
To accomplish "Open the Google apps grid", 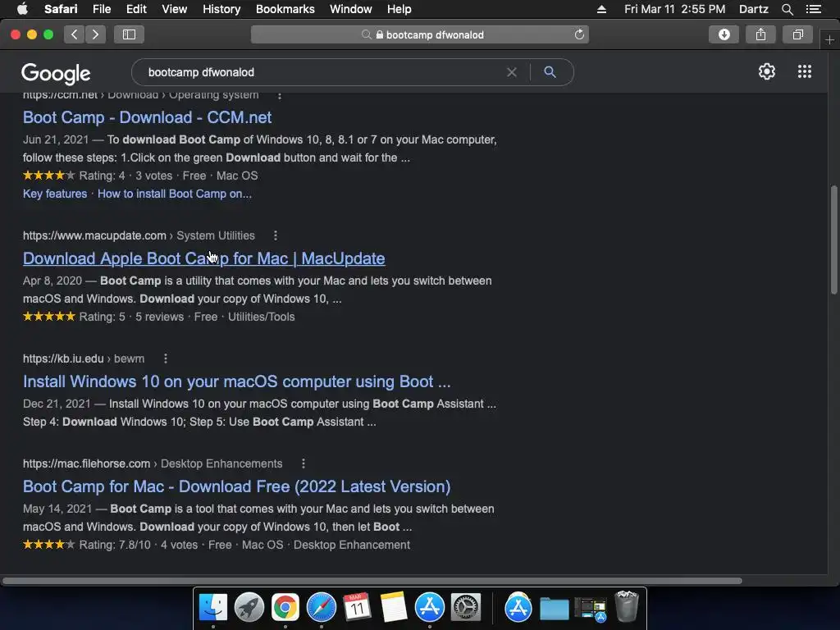I will tap(804, 72).
